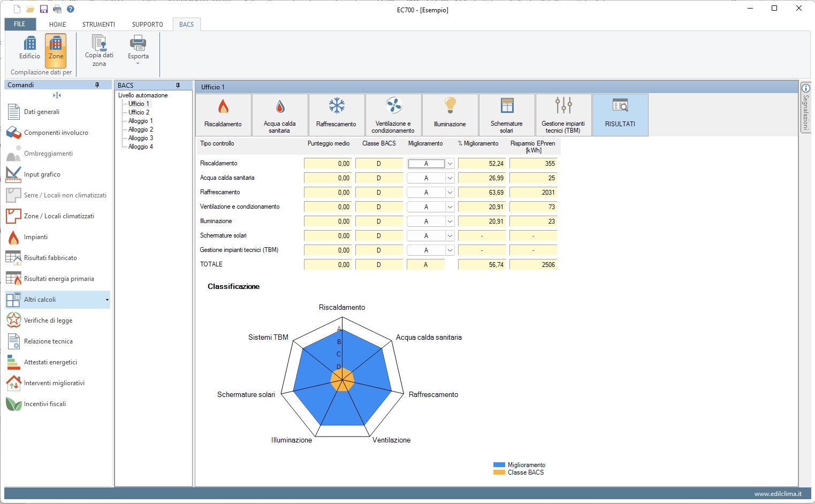The image size is (815, 504).
Task: Open the Raffrescamento snowflake tab
Action: tap(337, 115)
